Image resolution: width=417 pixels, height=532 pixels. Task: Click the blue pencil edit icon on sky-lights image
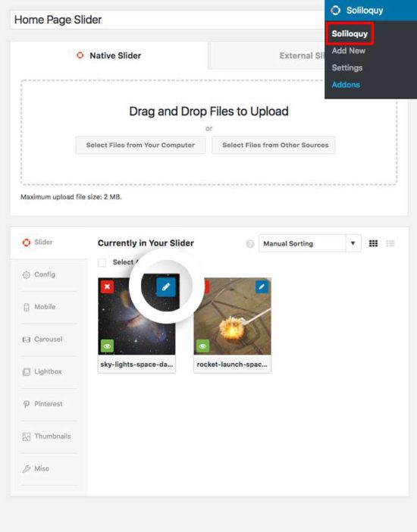(166, 287)
